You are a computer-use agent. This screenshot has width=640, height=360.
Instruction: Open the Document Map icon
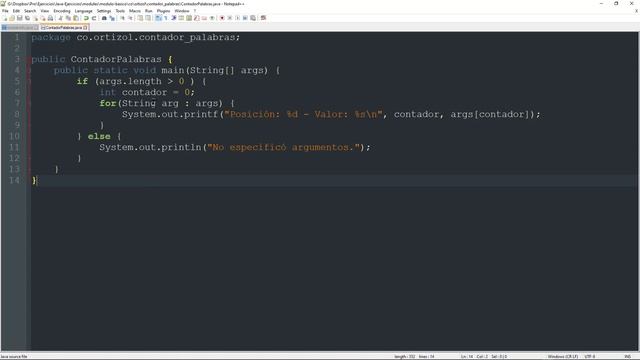click(x=189, y=18)
